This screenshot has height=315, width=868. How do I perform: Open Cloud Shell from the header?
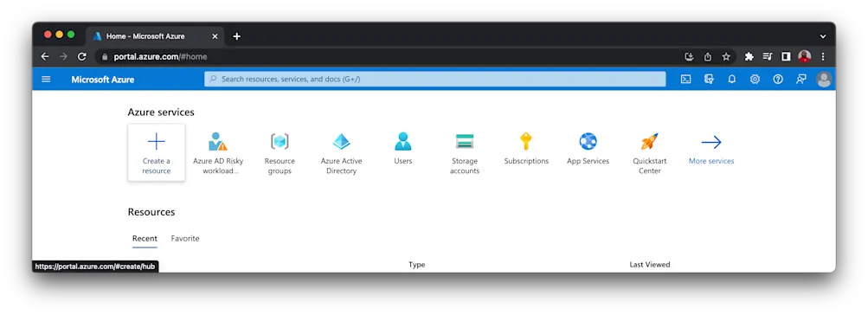pyautogui.click(x=685, y=79)
